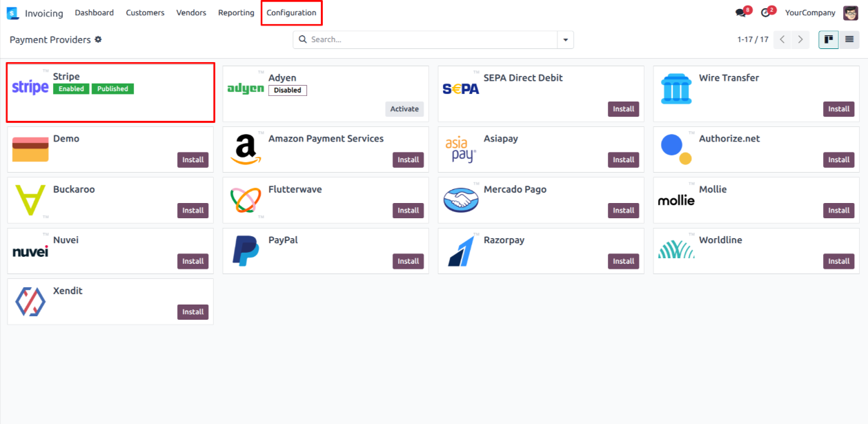Open the YourCompany company switcher
The image size is (868, 424).
coord(810,13)
